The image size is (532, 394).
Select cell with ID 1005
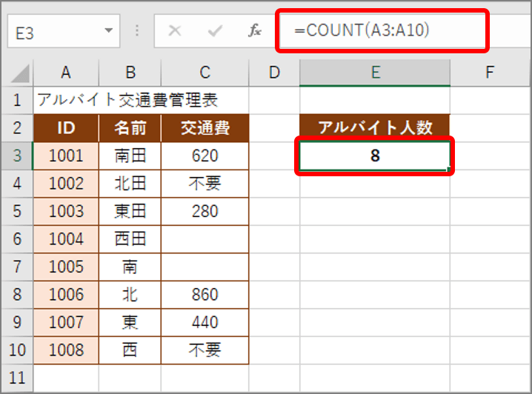(x=66, y=267)
